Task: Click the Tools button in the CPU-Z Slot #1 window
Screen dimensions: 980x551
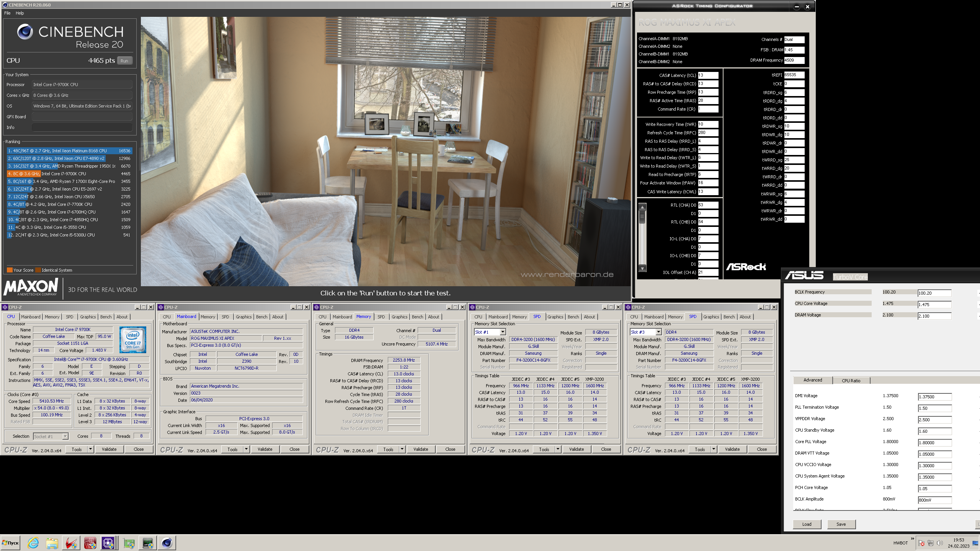Action: click(544, 449)
